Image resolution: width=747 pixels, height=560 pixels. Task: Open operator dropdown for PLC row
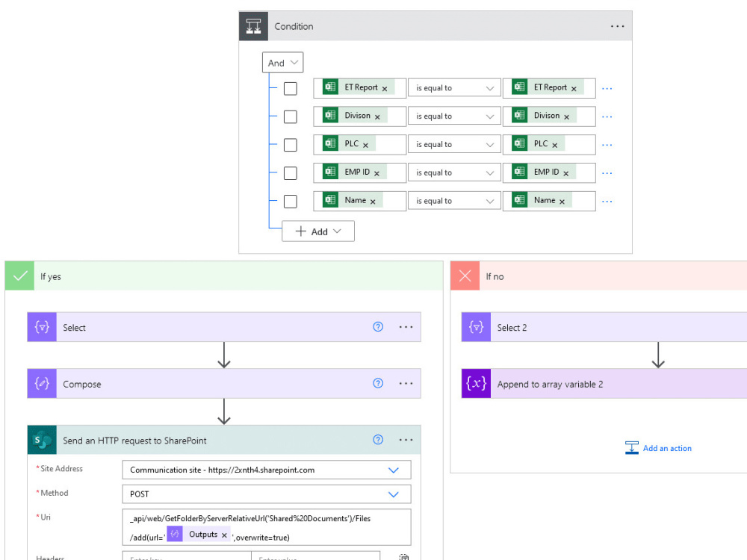point(454,144)
